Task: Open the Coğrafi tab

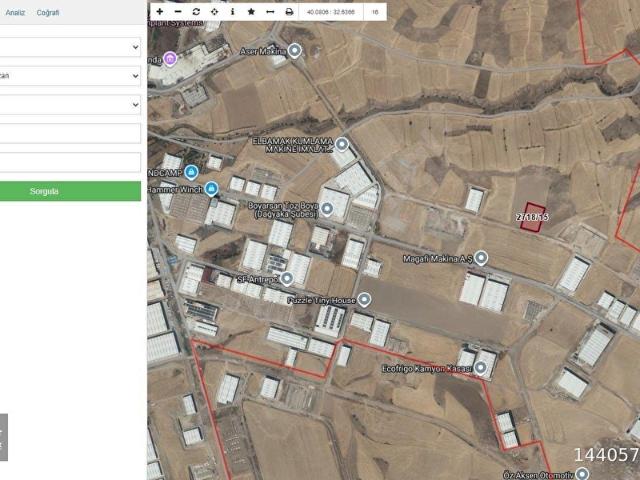Action: pos(48,13)
